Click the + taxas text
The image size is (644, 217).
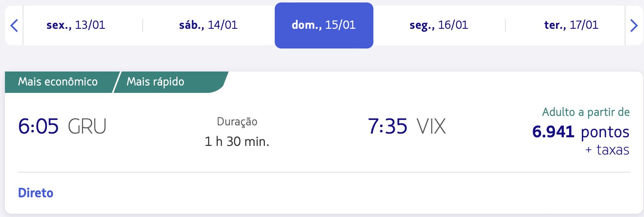coord(607,150)
